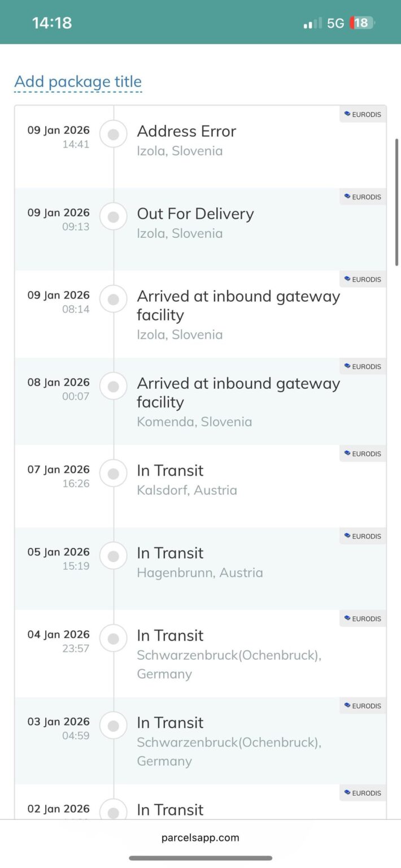Select the EURODIS badge next to Out For Delivery
The width and height of the screenshot is (401, 868).
pos(363,197)
